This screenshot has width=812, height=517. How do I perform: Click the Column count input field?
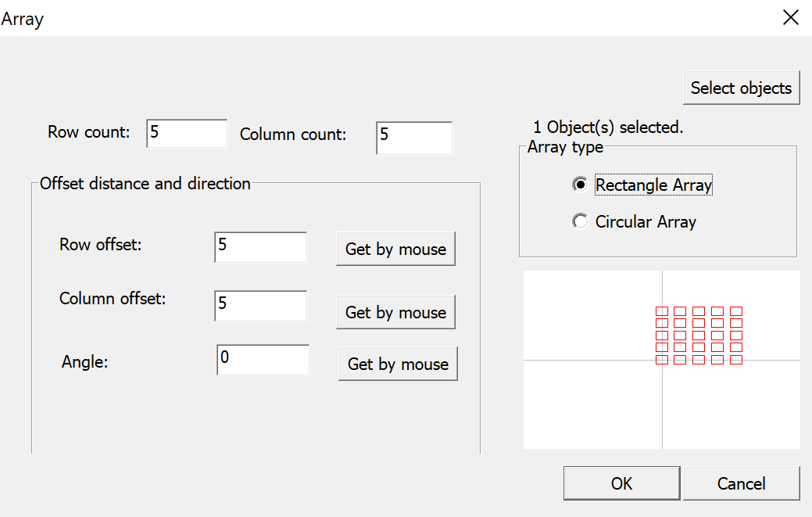pyautogui.click(x=413, y=138)
